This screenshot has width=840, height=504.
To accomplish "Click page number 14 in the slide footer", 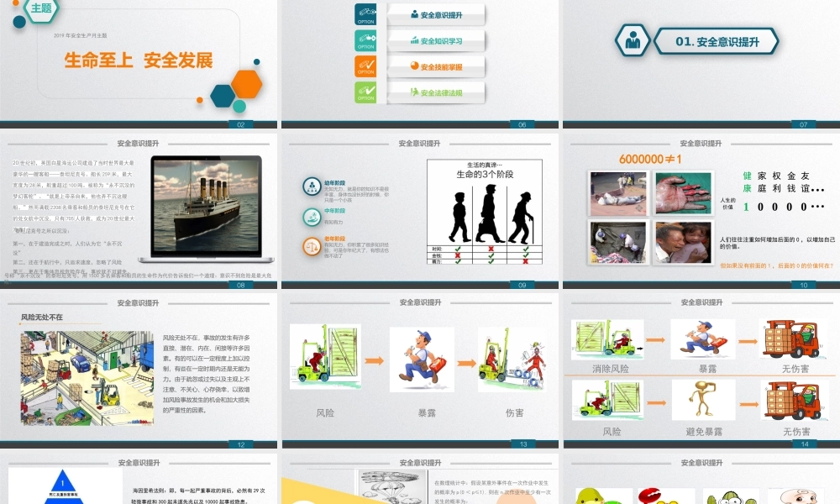I will (805, 444).
